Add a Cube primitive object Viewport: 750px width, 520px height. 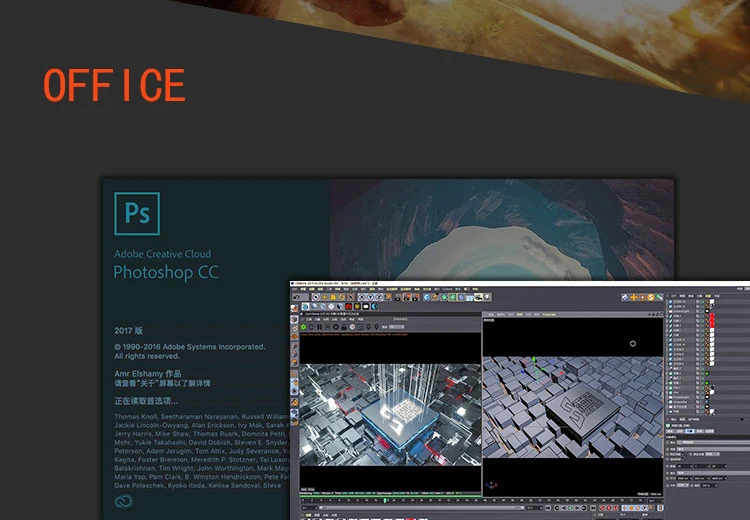pyautogui.click(x=427, y=297)
